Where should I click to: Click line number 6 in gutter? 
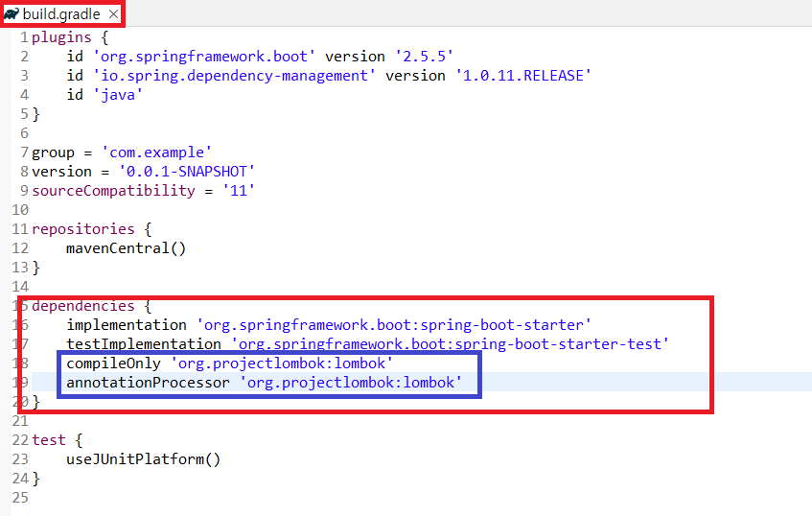[x=24, y=133]
